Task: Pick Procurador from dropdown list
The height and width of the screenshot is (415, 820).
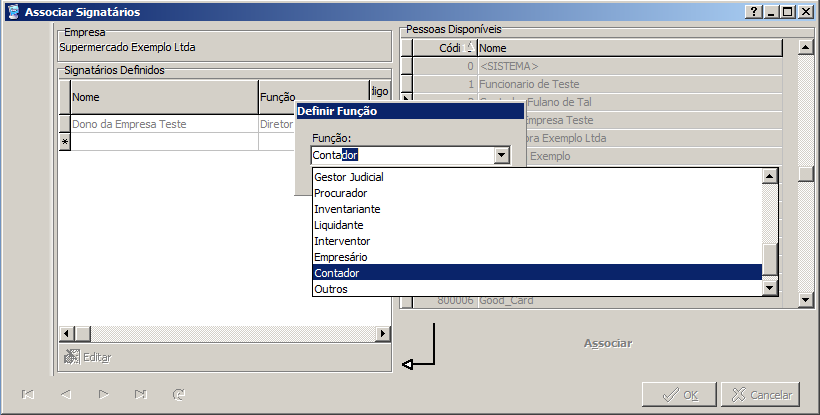Action: (537, 193)
